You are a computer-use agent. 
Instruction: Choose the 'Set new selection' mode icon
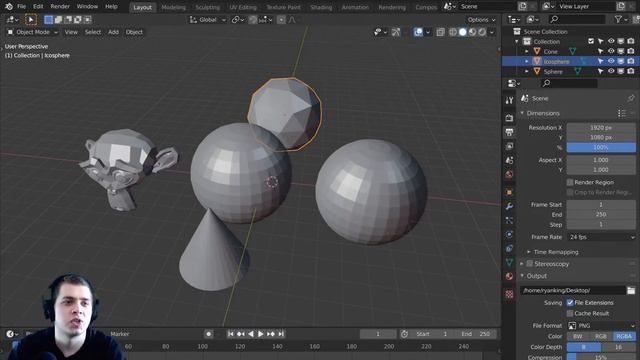tap(49, 20)
